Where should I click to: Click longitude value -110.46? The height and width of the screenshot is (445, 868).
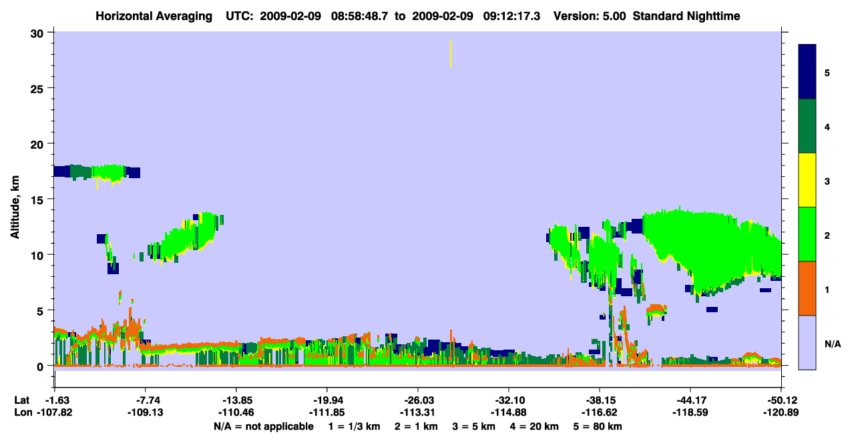coord(236,412)
